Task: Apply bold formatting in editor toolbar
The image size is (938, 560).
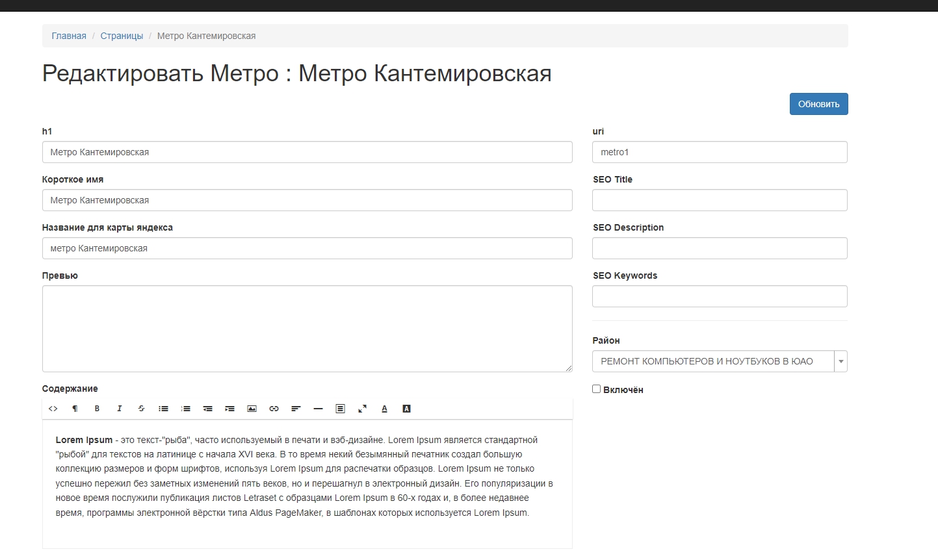Action: tap(97, 409)
